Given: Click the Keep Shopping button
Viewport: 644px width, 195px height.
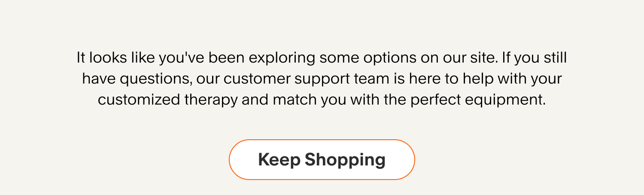Looking at the screenshot, I should click(x=322, y=159).
